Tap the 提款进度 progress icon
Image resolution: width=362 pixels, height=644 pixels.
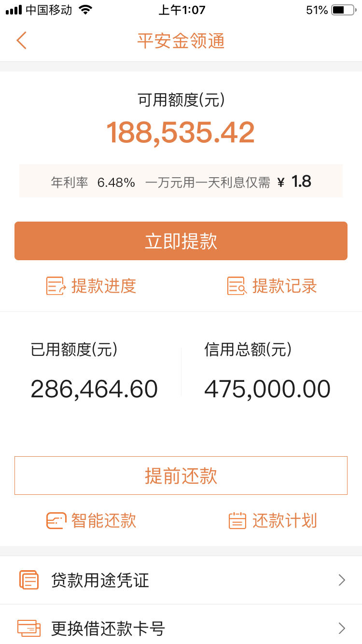[x=56, y=286]
